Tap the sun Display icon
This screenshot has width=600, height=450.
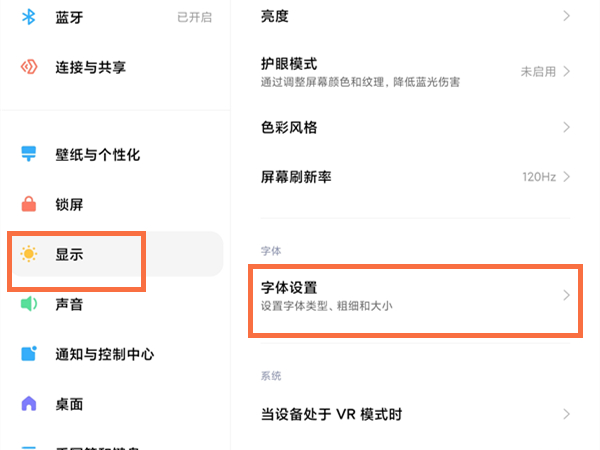click(29, 255)
